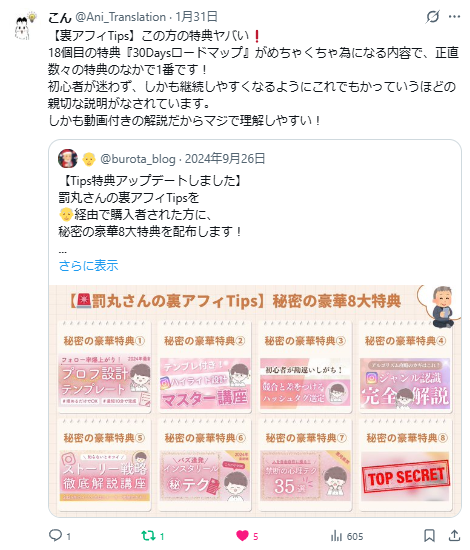Click the reply speech bubble icon
470x550 pixels.
coord(55,536)
